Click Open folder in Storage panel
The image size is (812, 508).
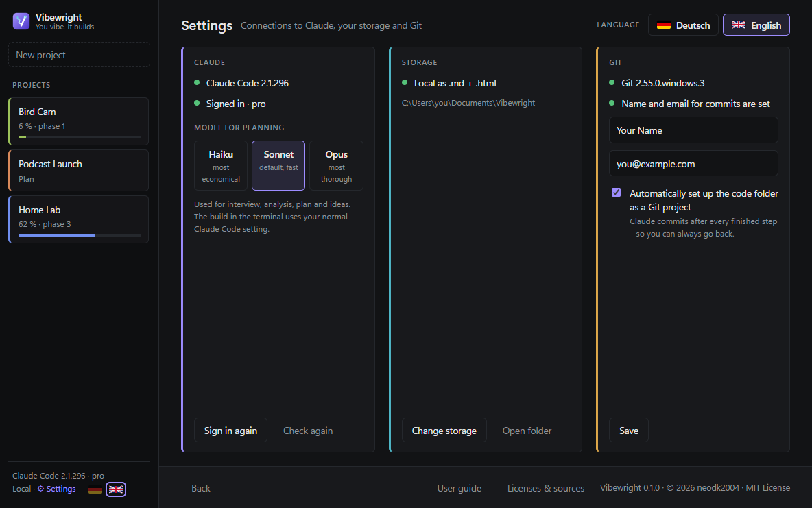[x=527, y=431]
